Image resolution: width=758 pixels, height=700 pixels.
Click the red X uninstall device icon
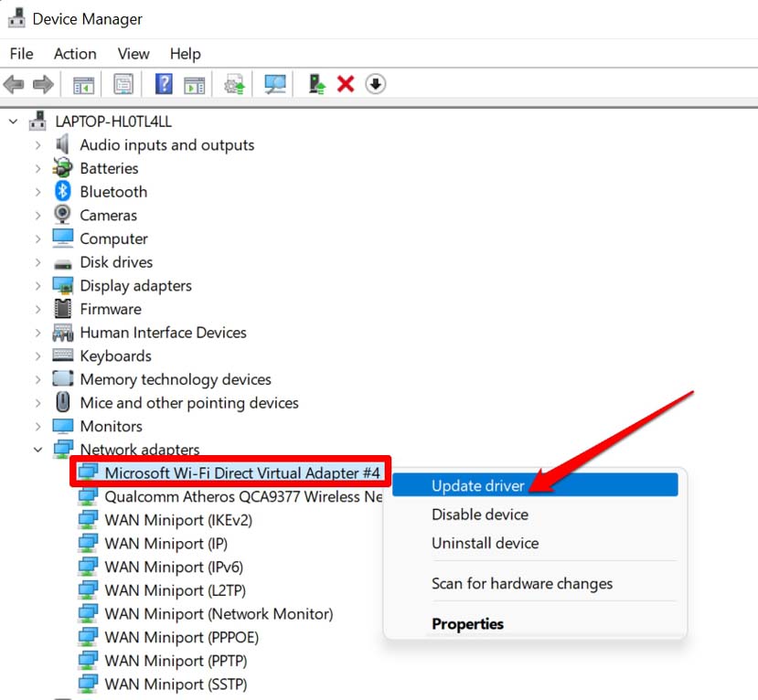(x=345, y=84)
